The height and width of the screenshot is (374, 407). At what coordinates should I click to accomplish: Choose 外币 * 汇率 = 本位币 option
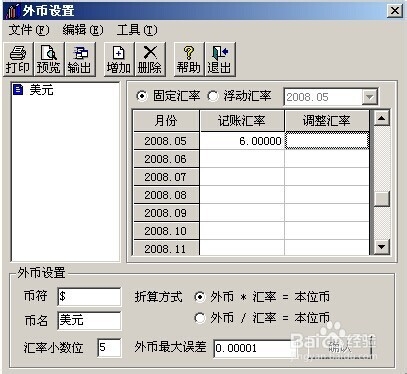(x=199, y=297)
